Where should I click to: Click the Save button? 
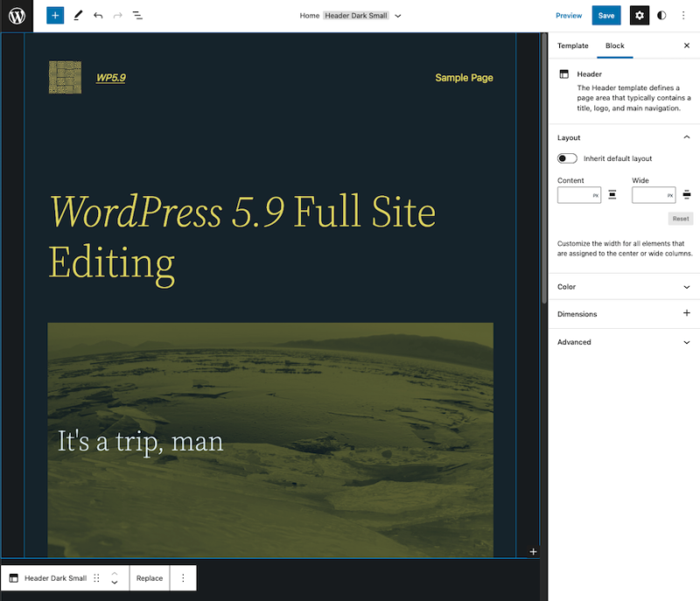[x=606, y=16]
